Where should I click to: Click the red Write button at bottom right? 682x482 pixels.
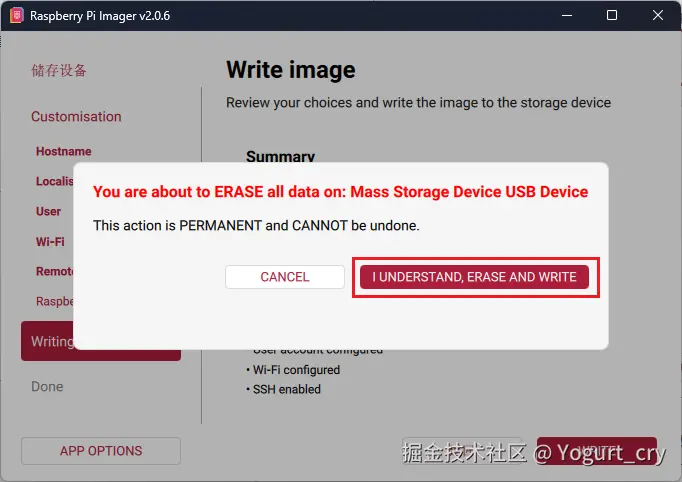click(x=596, y=451)
